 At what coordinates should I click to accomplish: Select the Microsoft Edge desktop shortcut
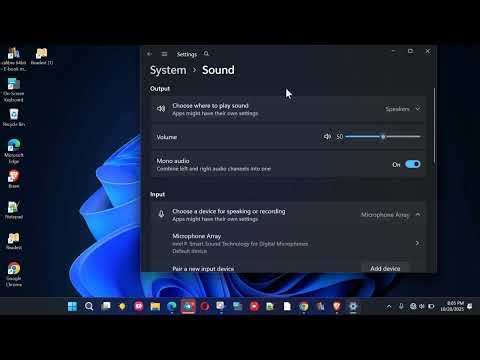14,151
